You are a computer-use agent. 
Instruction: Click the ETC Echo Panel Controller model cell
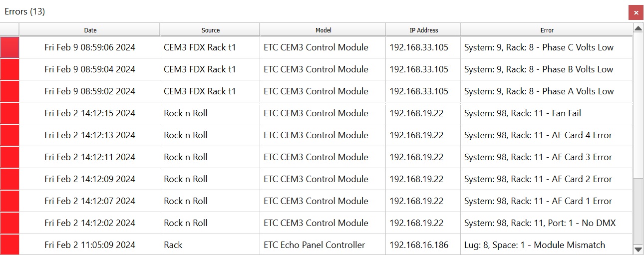click(314, 245)
